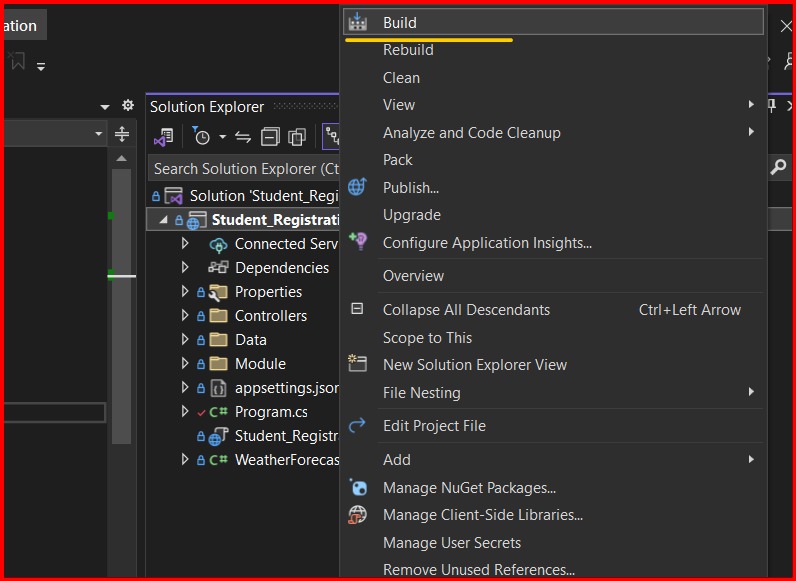
Task: Expand the Controllers folder
Action: click(x=185, y=315)
